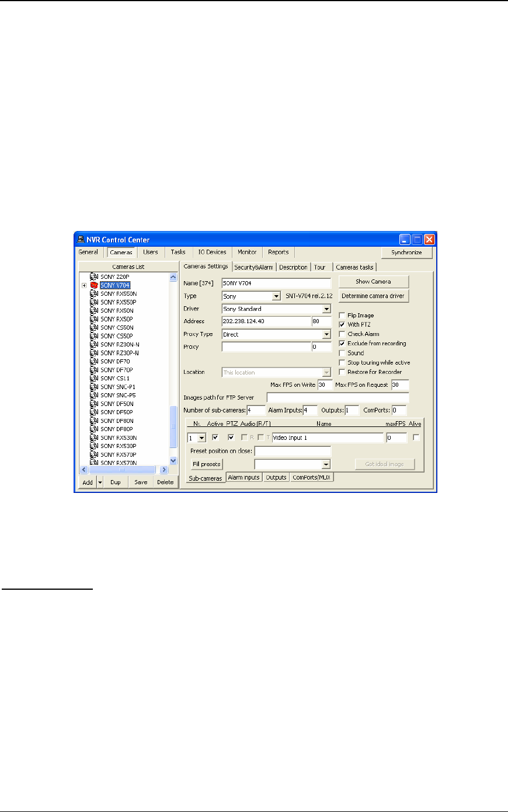Click the Save button below the list
508x812 pixels.
tap(141, 482)
